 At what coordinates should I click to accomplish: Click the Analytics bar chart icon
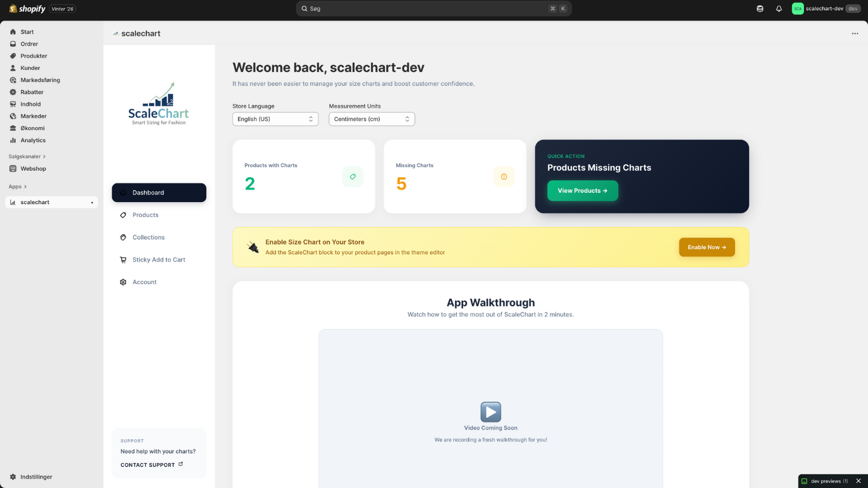[x=13, y=140]
